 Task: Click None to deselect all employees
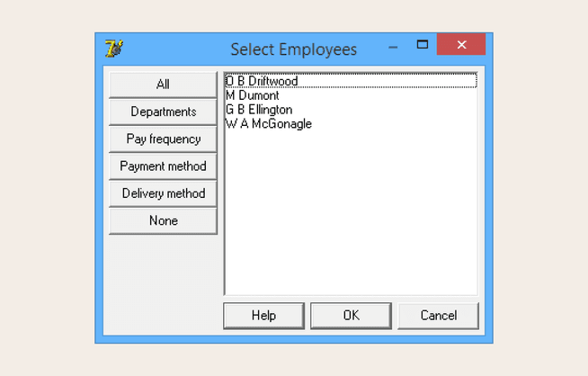coord(163,220)
